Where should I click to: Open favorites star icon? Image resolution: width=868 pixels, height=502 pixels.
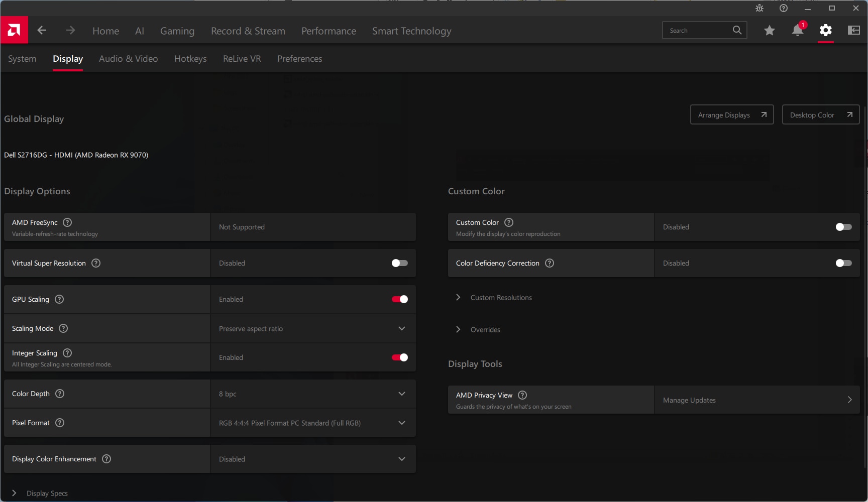pyautogui.click(x=769, y=31)
